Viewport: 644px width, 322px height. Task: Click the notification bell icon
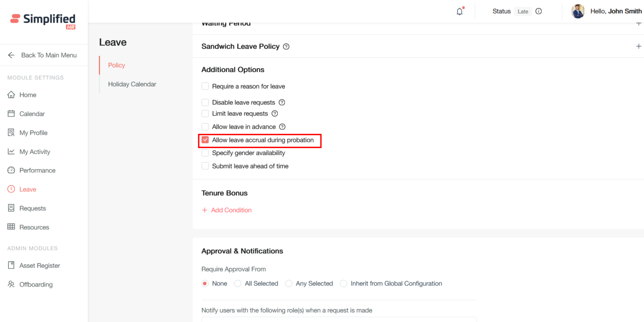459,11
